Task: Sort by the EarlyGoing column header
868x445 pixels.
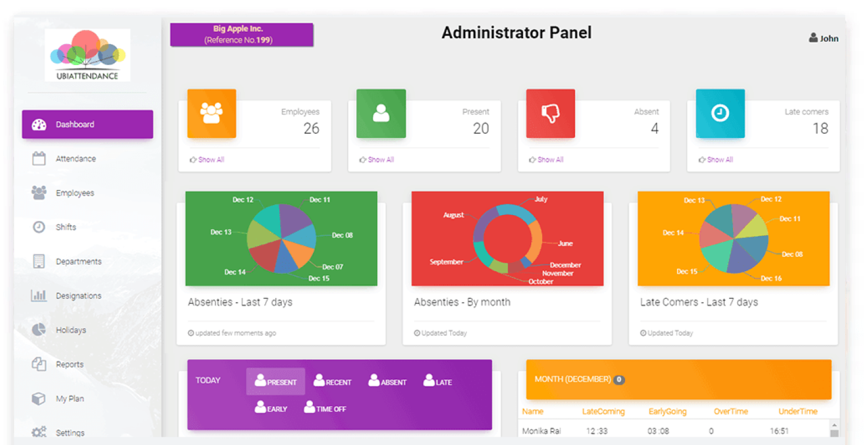Action: [667, 412]
